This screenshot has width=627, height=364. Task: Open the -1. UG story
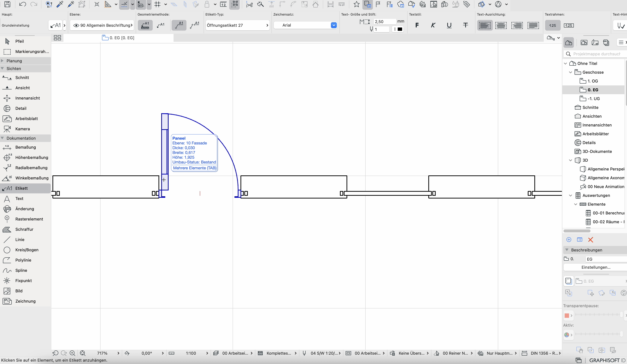[x=593, y=99]
